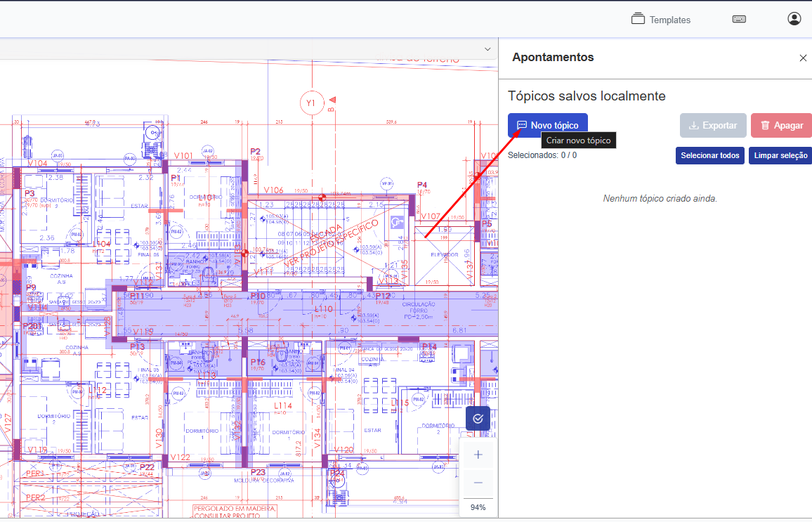The image size is (812, 522).
Task: Open the keyboard shortcuts icon
Action: click(x=739, y=20)
